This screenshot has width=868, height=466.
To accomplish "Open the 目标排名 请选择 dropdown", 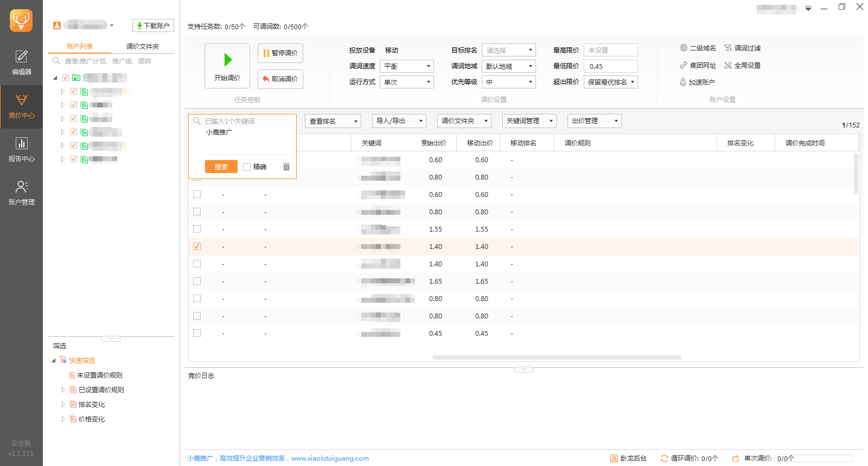I will [509, 50].
